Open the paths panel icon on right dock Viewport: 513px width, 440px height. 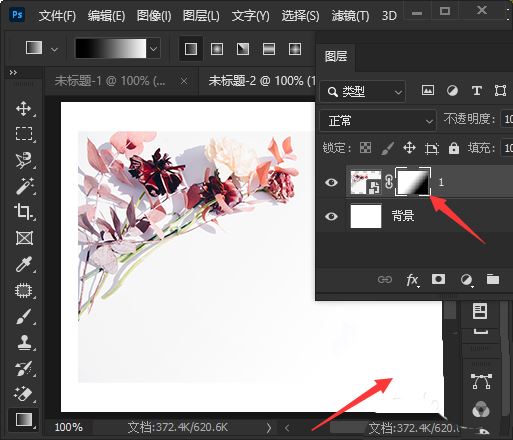(x=481, y=381)
